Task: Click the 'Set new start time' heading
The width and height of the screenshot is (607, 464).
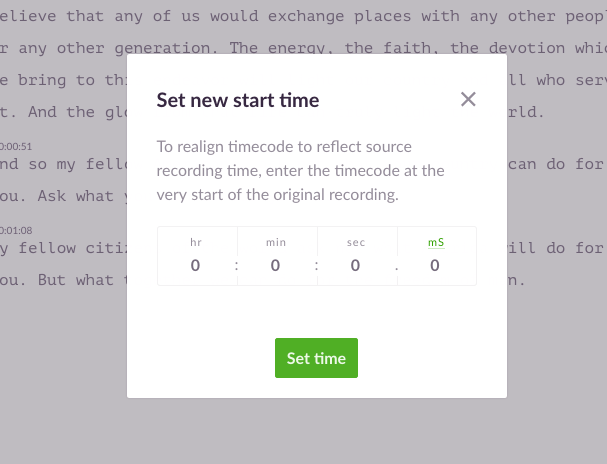Action: click(238, 100)
